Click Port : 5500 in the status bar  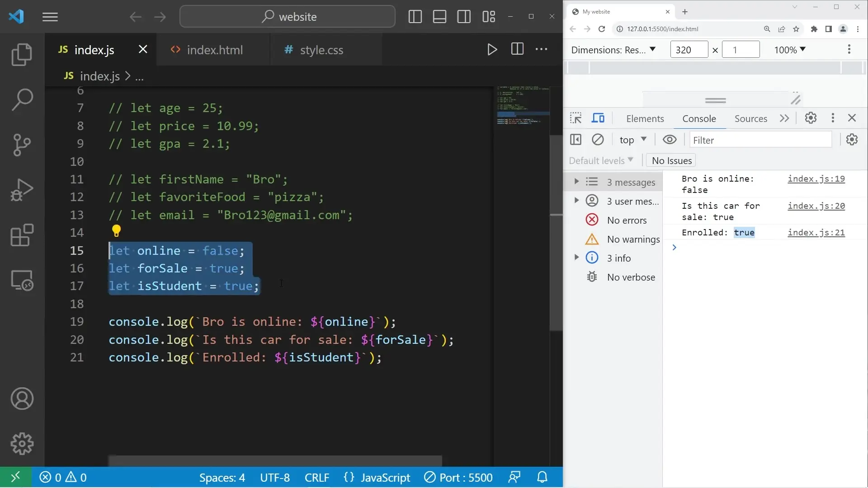pyautogui.click(x=458, y=477)
